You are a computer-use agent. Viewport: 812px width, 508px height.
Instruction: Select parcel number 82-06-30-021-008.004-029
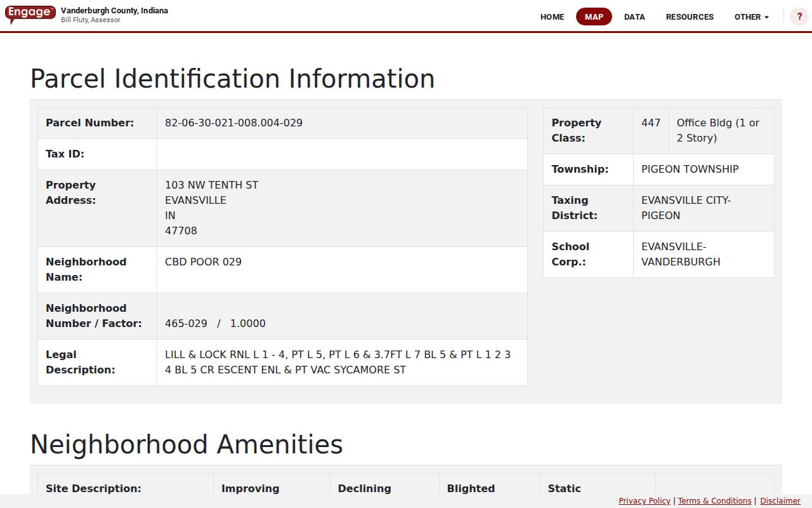click(x=233, y=123)
